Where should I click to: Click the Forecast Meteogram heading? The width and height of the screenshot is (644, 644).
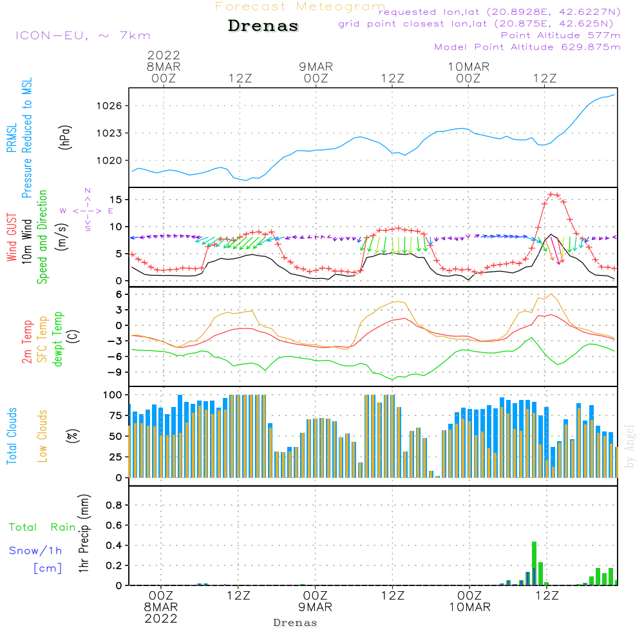point(300,6)
